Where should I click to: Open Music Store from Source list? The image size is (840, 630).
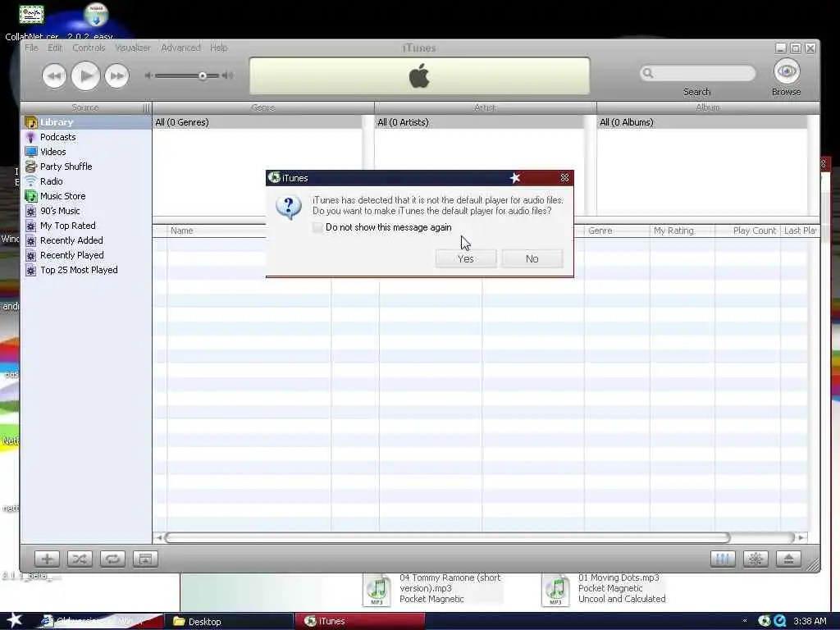(86, 196)
